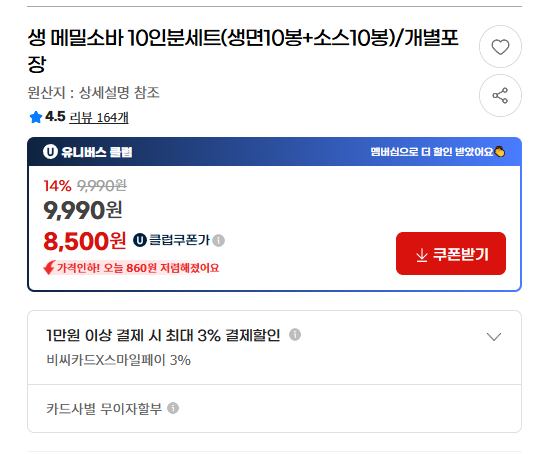The height and width of the screenshot is (454, 552).
Task: Click the blue star rating icon
Action: (36, 117)
